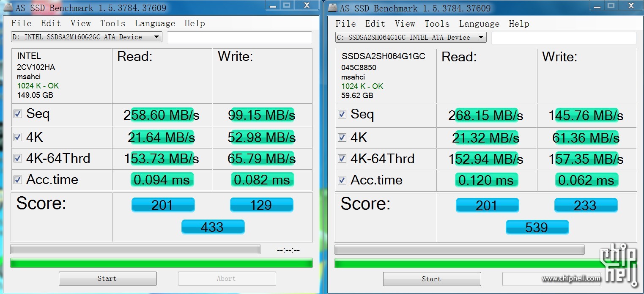The height and width of the screenshot is (294, 644).
Task: Click the capacity text 149.05 GB
Action: (35, 95)
